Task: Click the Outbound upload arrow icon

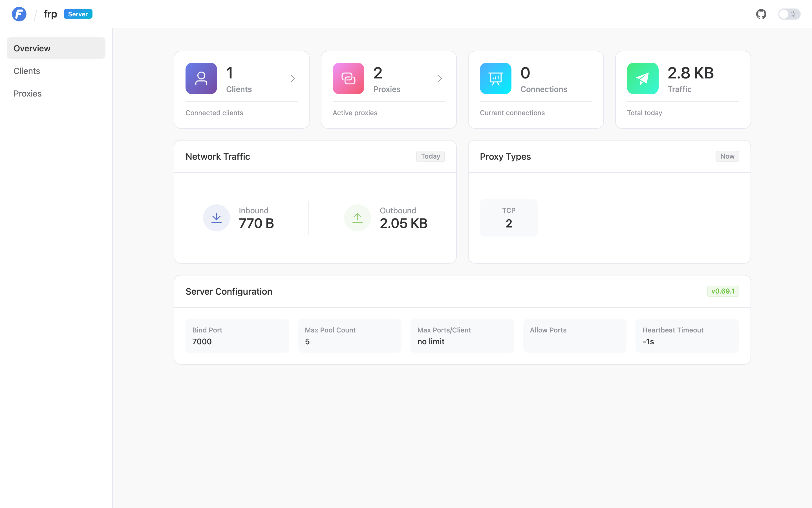Action: coord(357,218)
